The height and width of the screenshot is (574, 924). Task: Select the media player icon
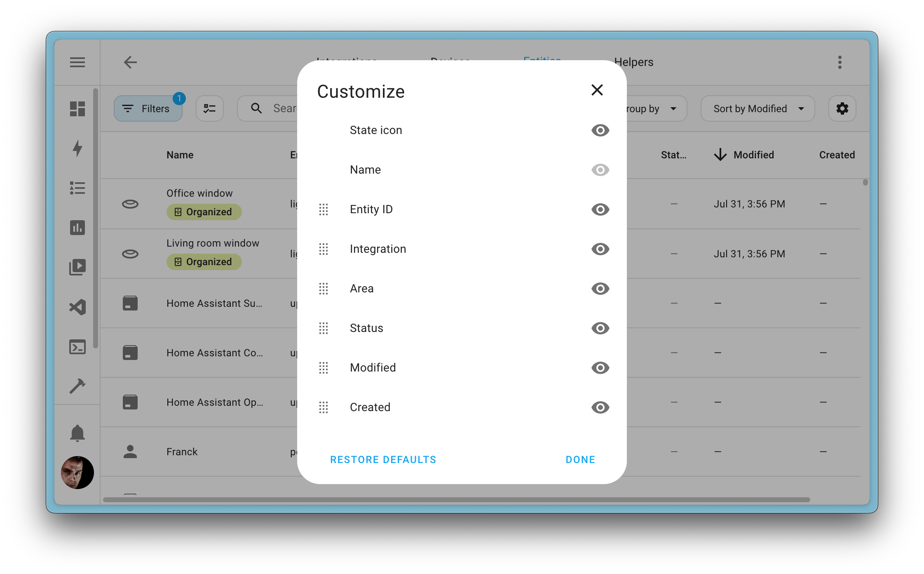tap(77, 267)
